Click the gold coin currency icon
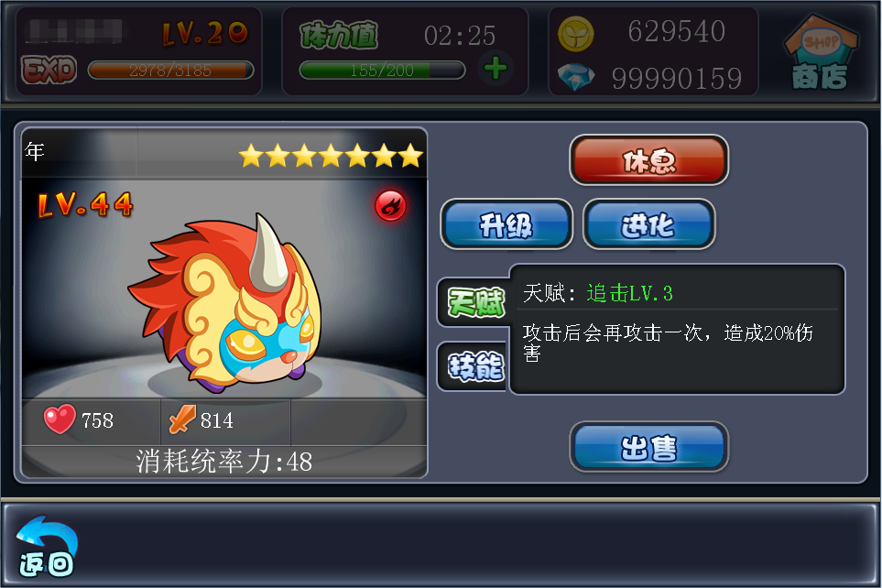Screen dimensions: 882x588 tap(575, 33)
